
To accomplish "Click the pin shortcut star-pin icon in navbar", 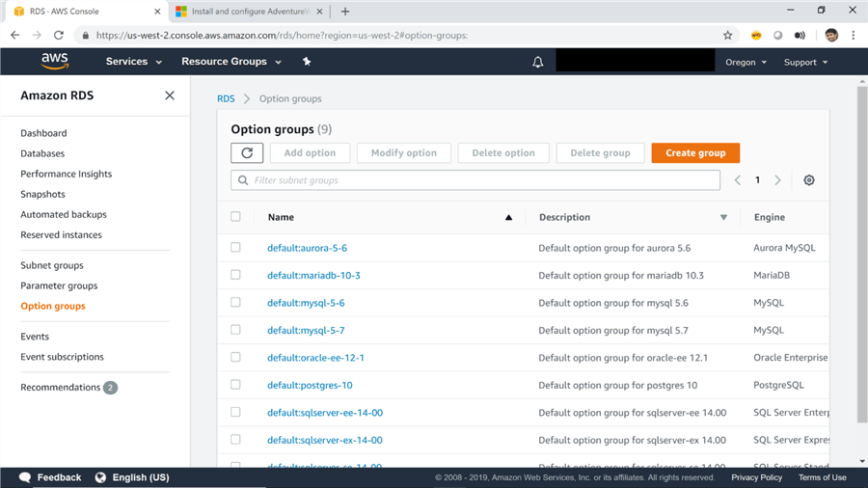I will click(x=307, y=62).
